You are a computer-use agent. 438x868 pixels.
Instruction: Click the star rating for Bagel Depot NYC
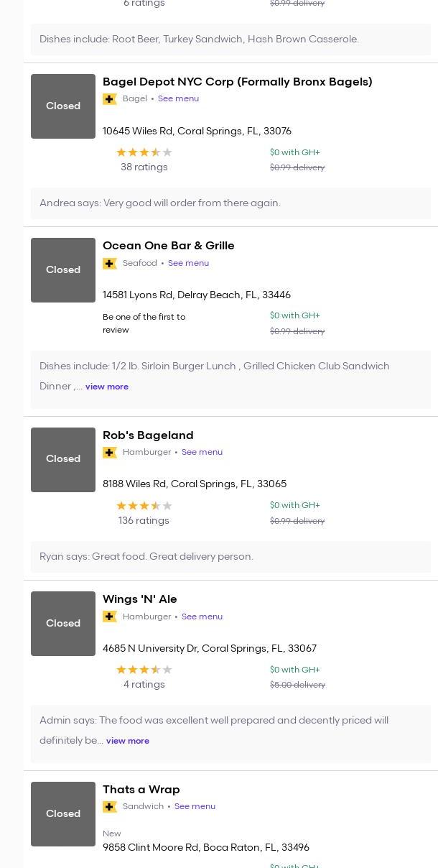point(144,152)
